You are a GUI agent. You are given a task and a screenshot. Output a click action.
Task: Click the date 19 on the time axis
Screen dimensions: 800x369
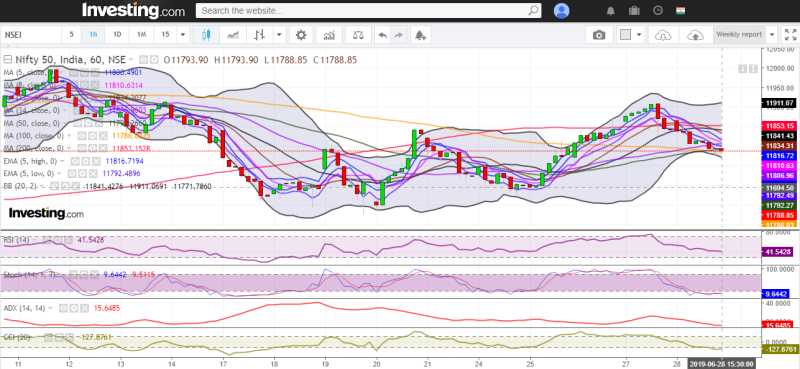(326, 364)
